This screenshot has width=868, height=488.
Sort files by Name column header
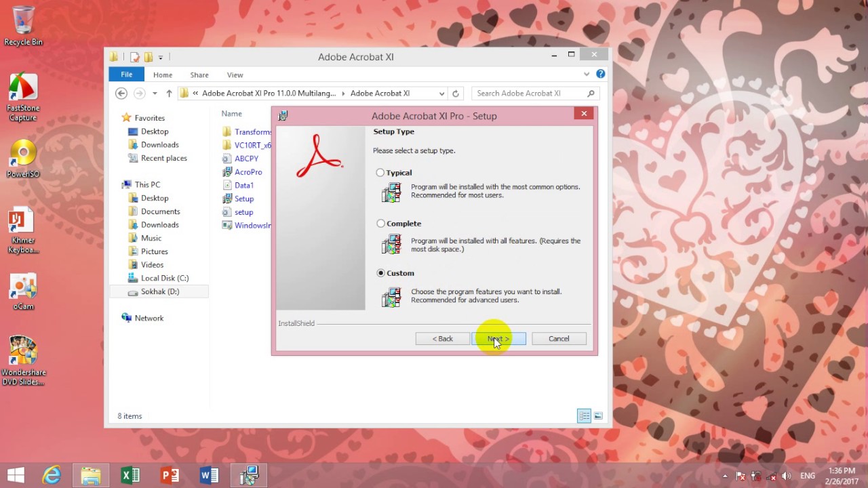point(232,114)
